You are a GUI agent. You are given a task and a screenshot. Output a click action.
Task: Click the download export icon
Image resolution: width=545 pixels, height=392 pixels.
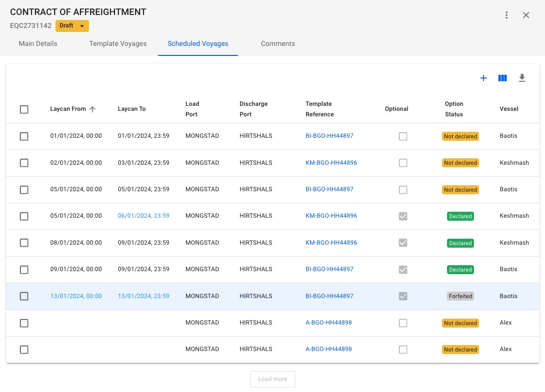click(522, 78)
